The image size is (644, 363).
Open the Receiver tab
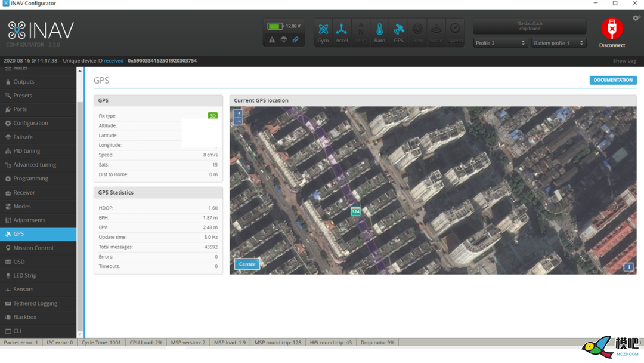(38, 192)
